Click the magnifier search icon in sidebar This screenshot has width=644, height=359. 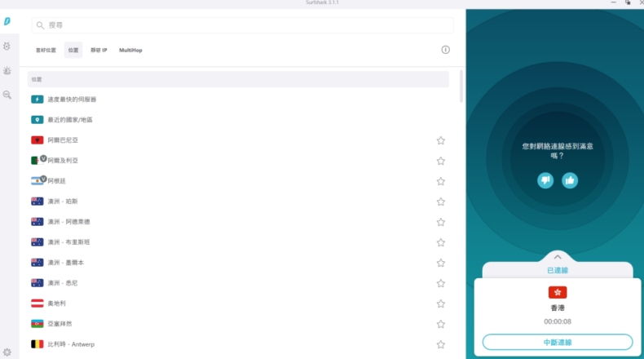point(7,95)
